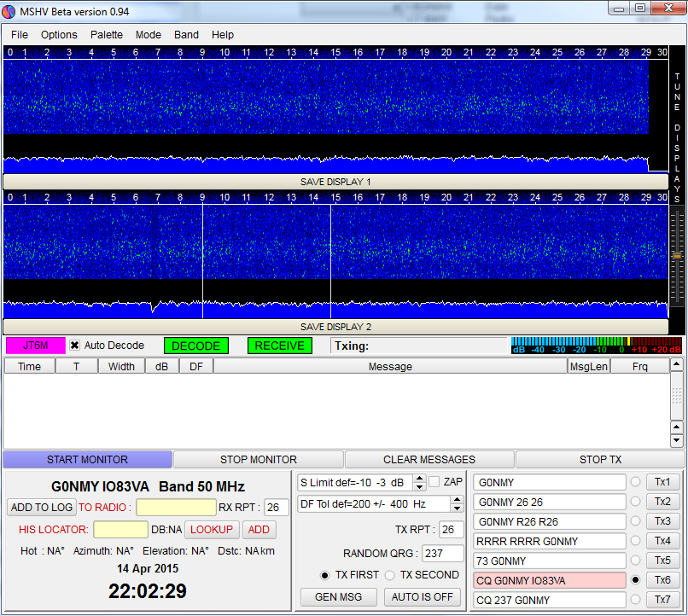
Task: Open the Band menu
Action: pyautogui.click(x=186, y=35)
